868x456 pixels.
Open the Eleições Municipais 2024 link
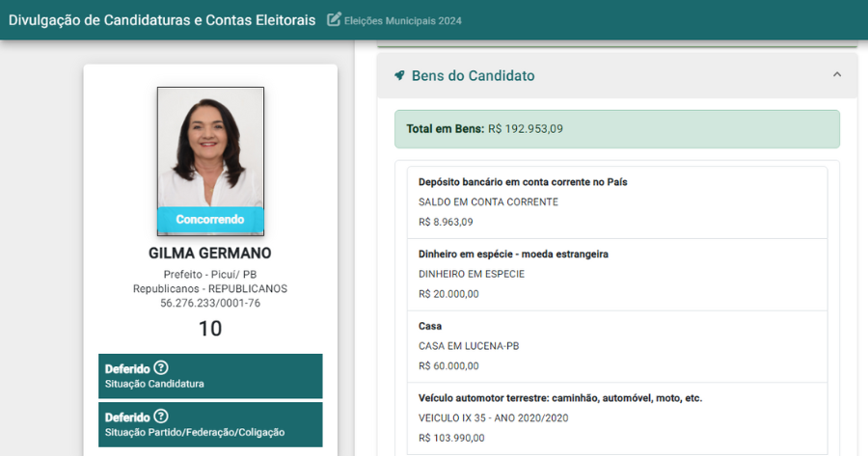click(402, 20)
